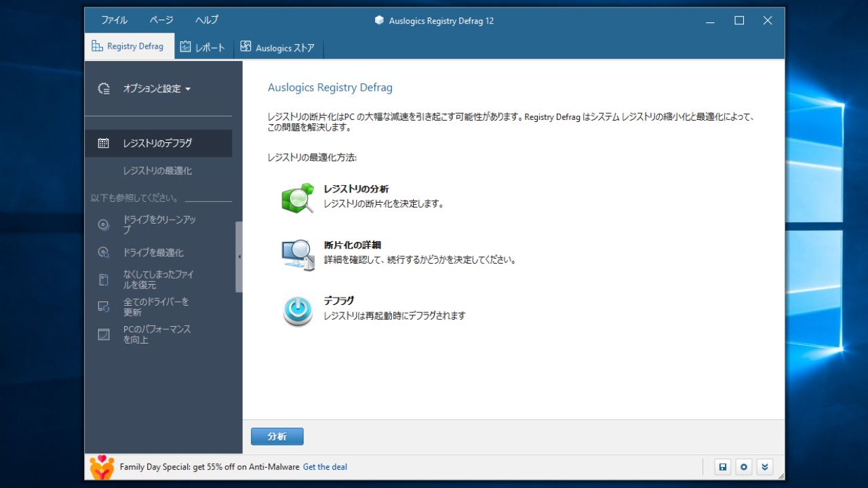The width and height of the screenshot is (868, 488).
Task: Click the drive optimize icon in the sidebar
Action: coord(103,252)
